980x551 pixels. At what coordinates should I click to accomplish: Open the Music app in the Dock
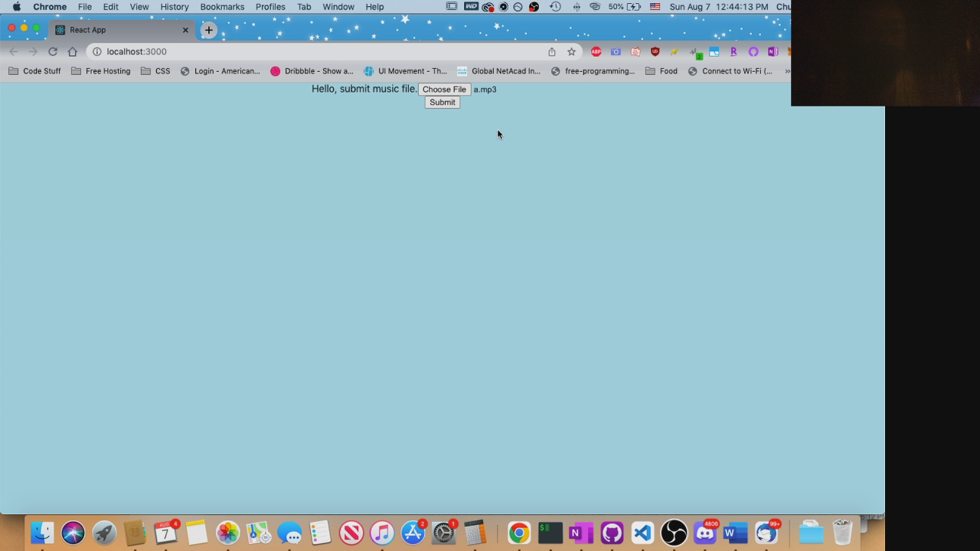coord(382,532)
